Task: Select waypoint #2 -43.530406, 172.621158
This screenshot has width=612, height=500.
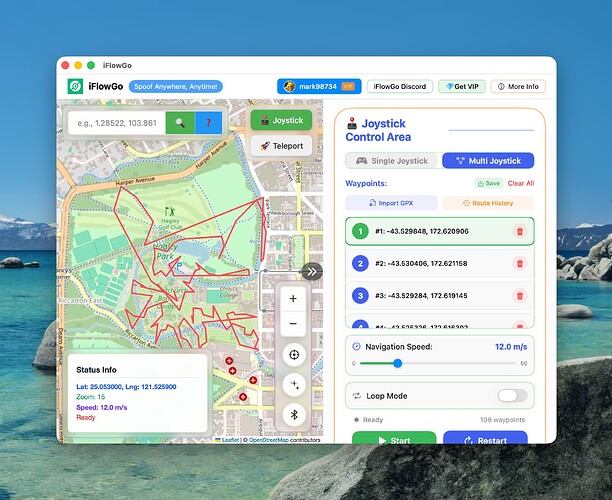Action: pyautogui.click(x=439, y=263)
